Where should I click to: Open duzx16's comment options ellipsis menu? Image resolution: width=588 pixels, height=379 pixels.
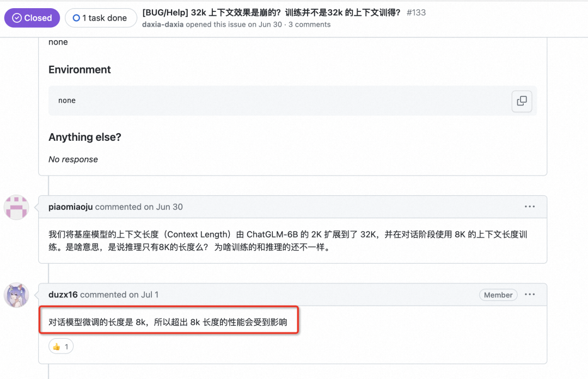(x=530, y=295)
